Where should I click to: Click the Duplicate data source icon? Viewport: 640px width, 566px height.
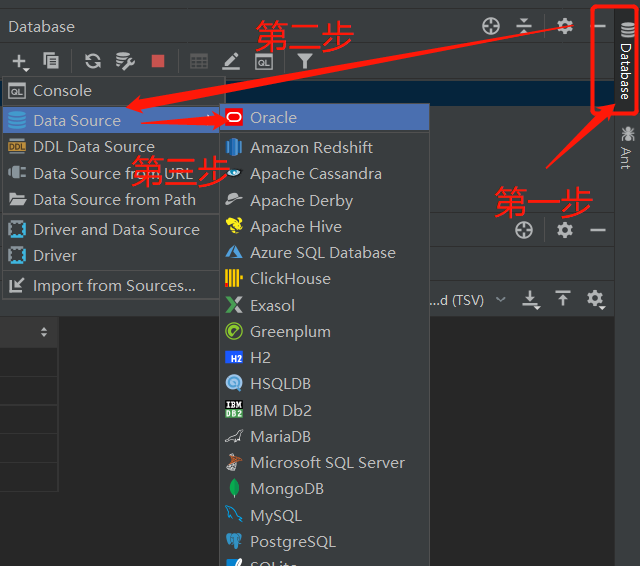51,61
